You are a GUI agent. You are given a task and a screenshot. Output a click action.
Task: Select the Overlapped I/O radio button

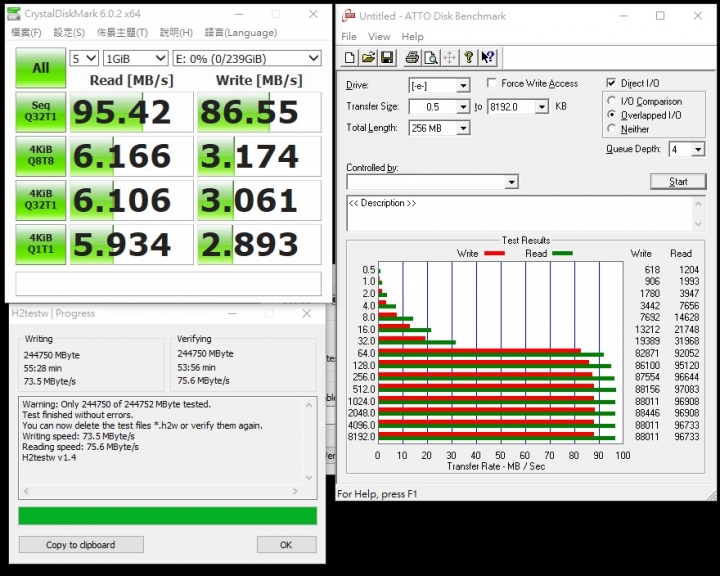611,114
